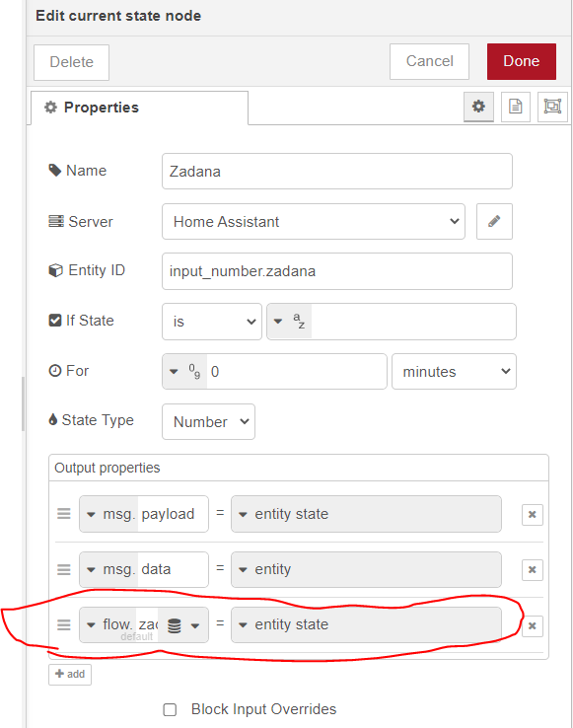Select the Properties tab
Viewport: 573px width, 728px height.
point(139,108)
